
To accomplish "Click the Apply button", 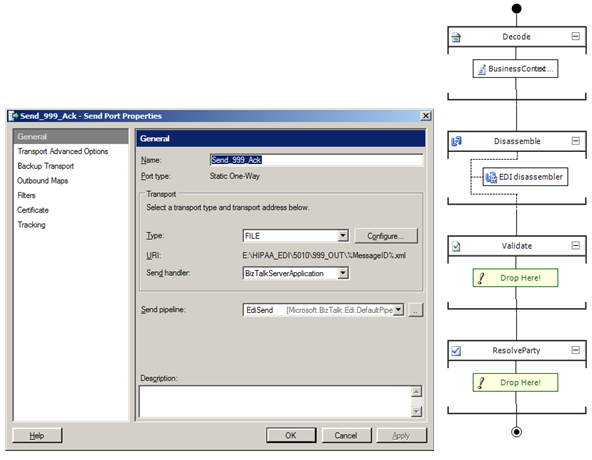I will 401,435.
